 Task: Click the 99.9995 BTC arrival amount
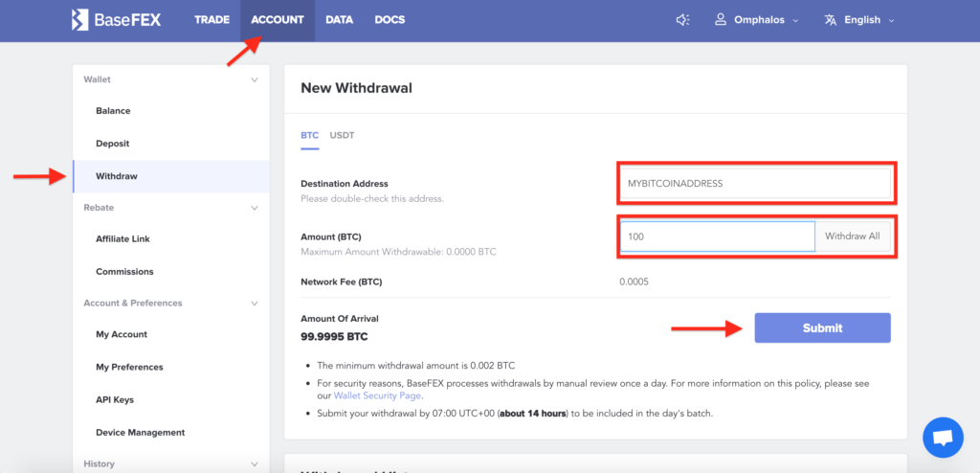334,337
